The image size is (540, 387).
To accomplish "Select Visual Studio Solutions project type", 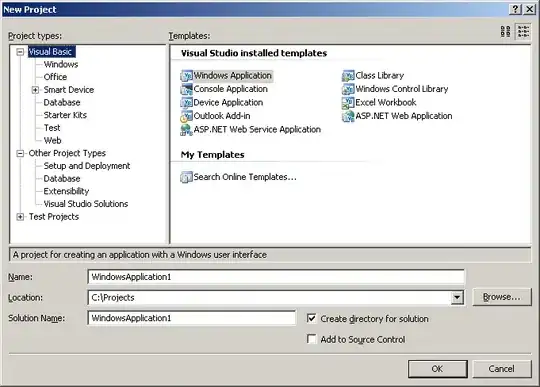I will click(x=86, y=204).
